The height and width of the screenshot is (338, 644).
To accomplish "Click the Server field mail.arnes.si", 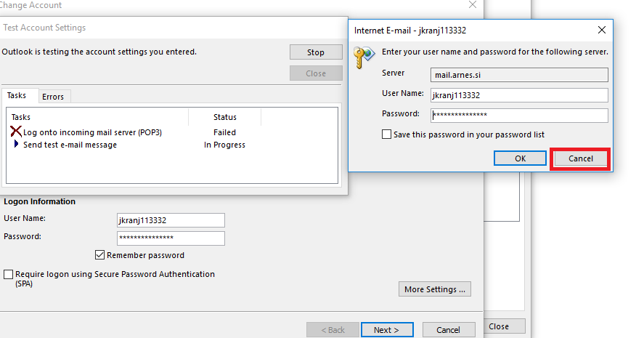I will (x=519, y=75).
